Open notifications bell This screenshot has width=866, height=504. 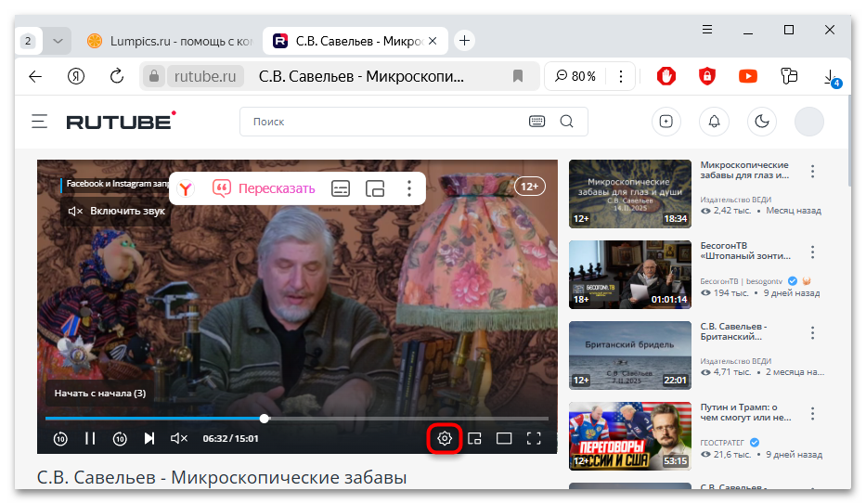click(x=714, y=122)
